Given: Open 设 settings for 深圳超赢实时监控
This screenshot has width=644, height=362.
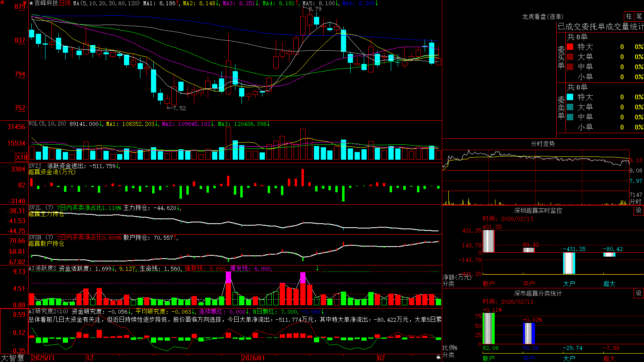Looking at the screenshot, I should click(639, 210).
